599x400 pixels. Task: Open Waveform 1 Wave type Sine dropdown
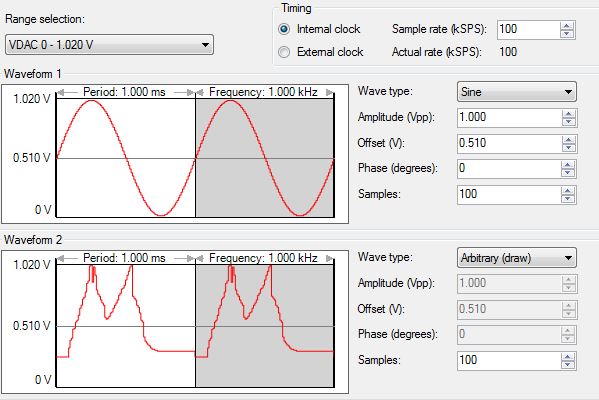[x=516, y=92]
